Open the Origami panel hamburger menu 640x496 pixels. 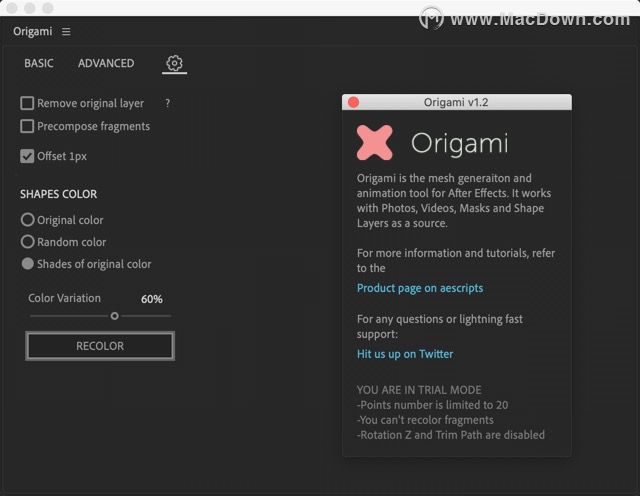[x=66, y=31]
